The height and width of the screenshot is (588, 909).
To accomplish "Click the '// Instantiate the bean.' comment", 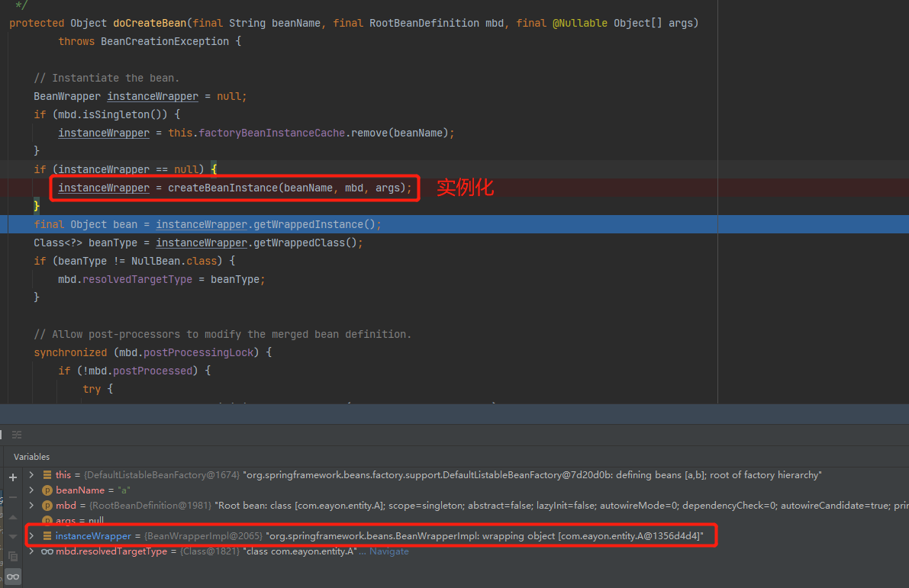I will tap(107, 78).
